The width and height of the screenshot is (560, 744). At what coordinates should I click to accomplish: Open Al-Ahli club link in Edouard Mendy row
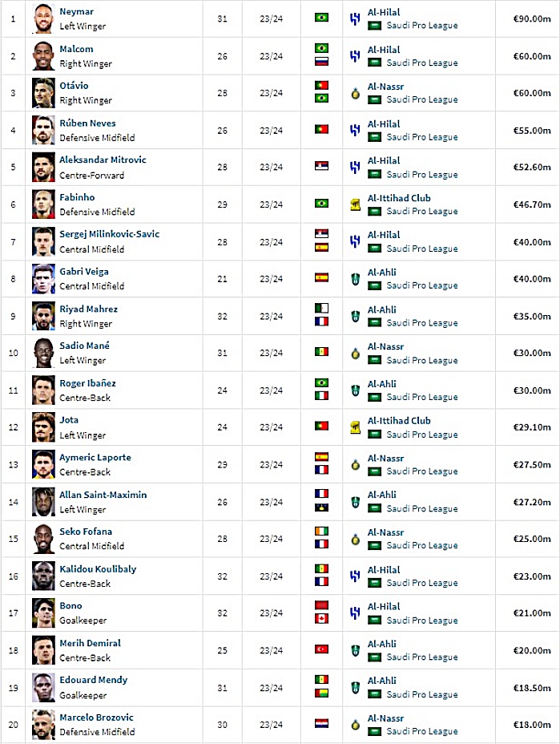381,681
